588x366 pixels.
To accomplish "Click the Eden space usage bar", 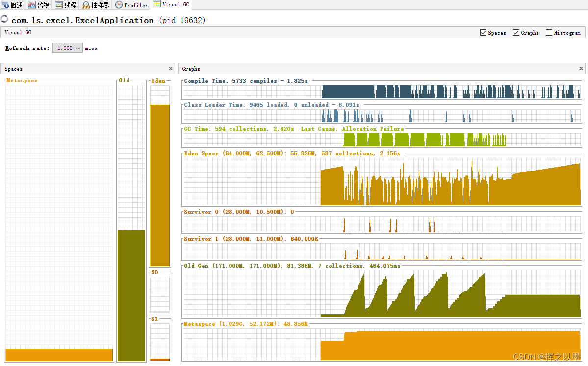I will 160,185.
